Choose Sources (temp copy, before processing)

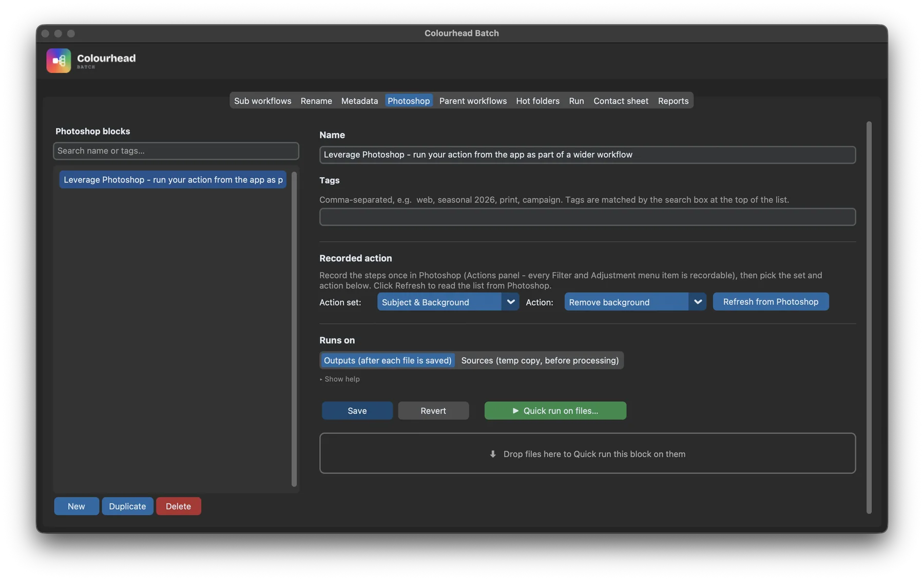(x=540, y=361)
